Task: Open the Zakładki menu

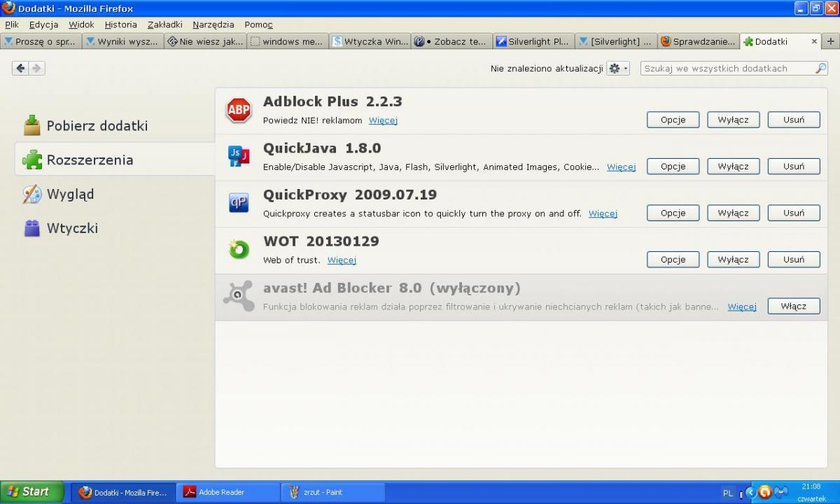Action: click(x=164, y=24)
